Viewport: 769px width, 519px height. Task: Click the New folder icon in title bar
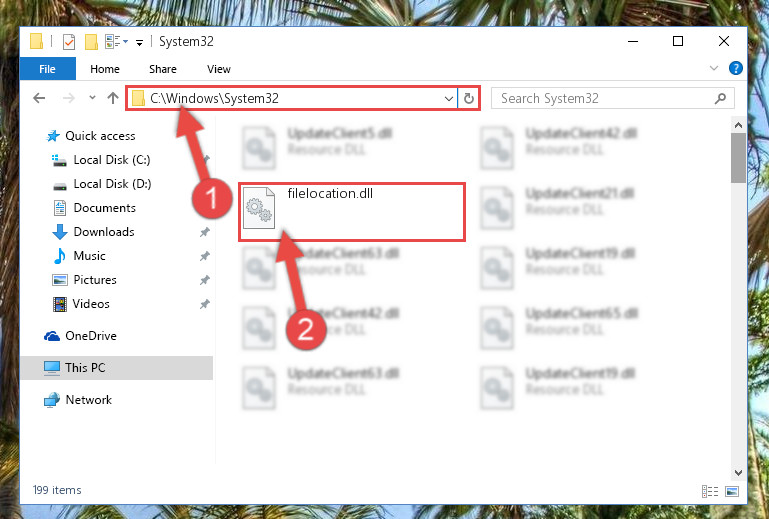click(91, 42)
